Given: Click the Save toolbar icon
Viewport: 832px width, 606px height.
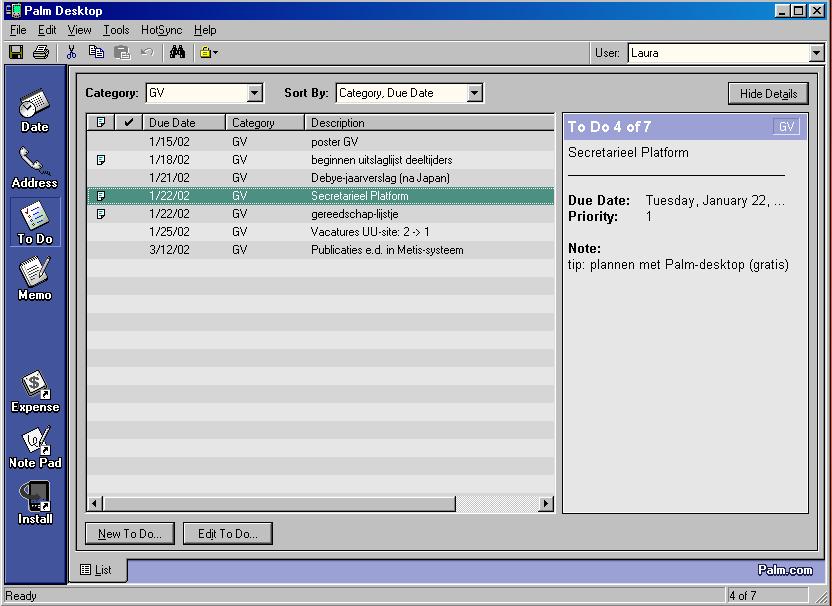Looking at the screenshot, I should pos(16,52).
